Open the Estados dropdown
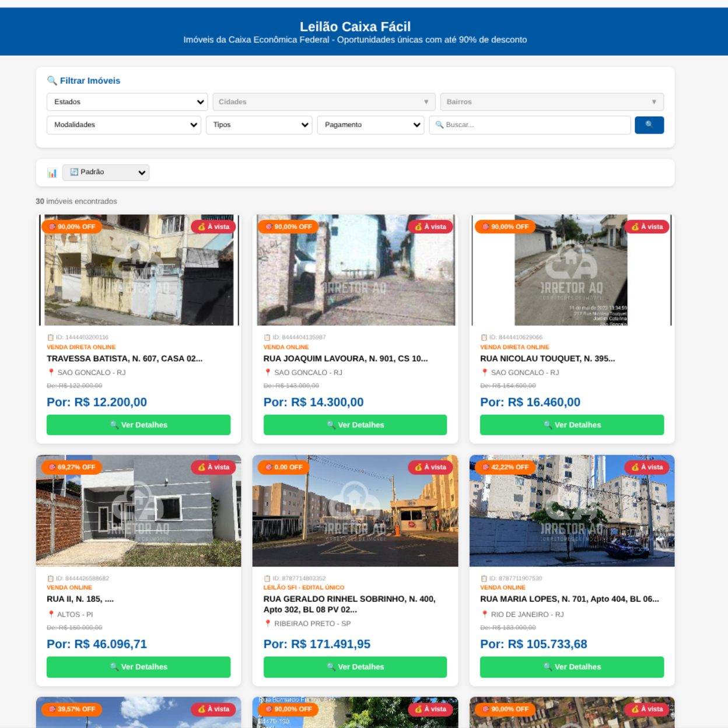The image size is (728, 728). (x=127, y=102)
